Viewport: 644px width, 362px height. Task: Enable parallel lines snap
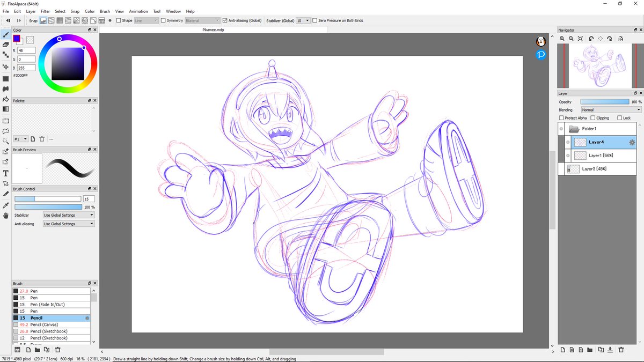tap(52, 20)
